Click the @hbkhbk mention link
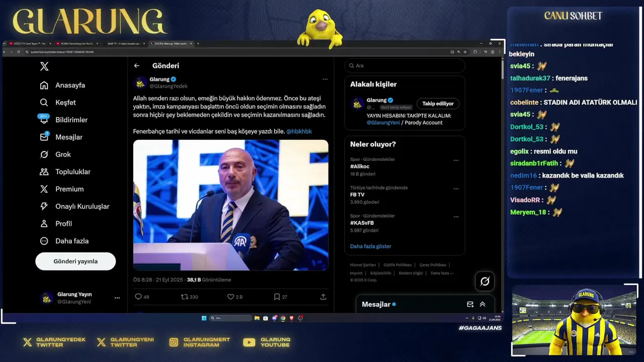 point(299,131)
